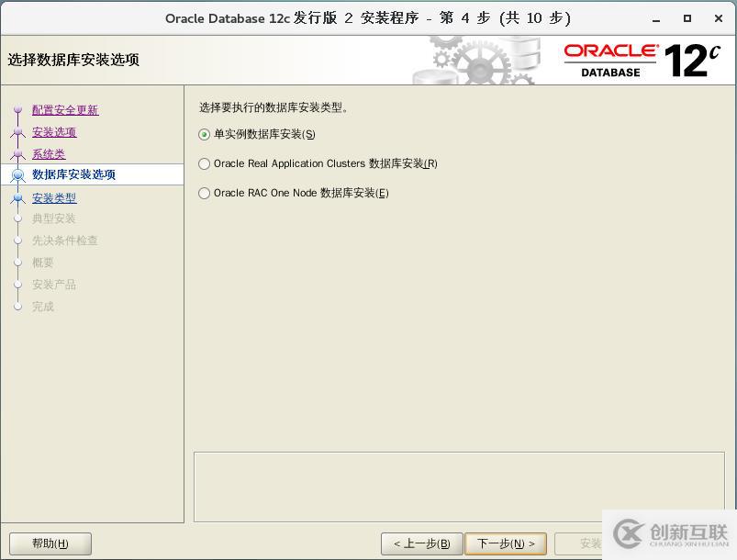Screen dimensions: 737x560
Task: Click 选择要执行的数据库安装类型 instruction text
Action: point(274,107)
